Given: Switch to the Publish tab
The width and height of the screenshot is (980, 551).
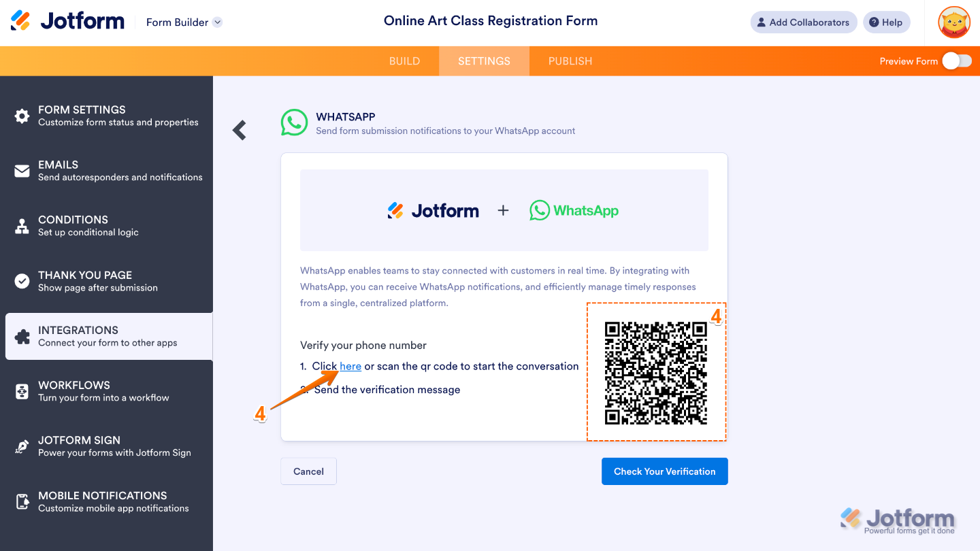Looking at the screenshot, I should (570, 61).
